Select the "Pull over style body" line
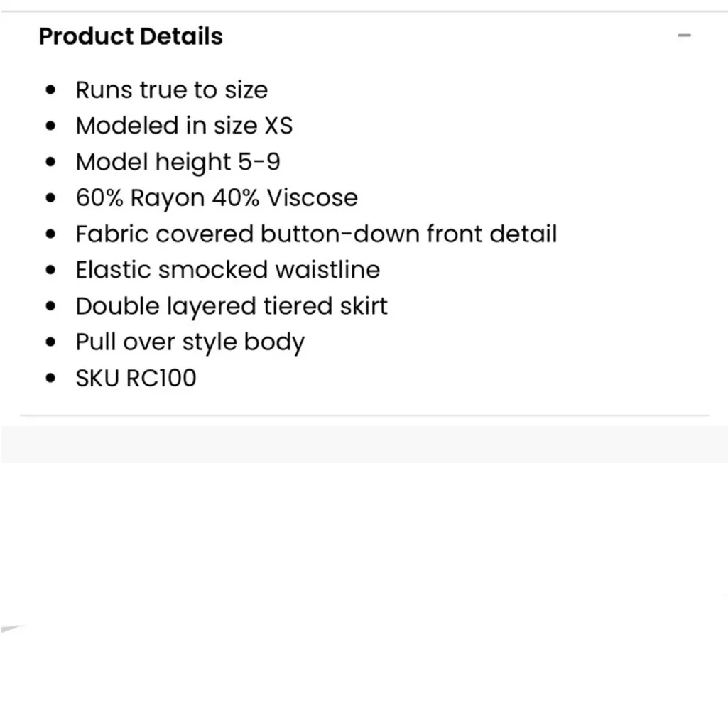Image resolution: width=728 pixels, height=728 pixels. [190, 342]
